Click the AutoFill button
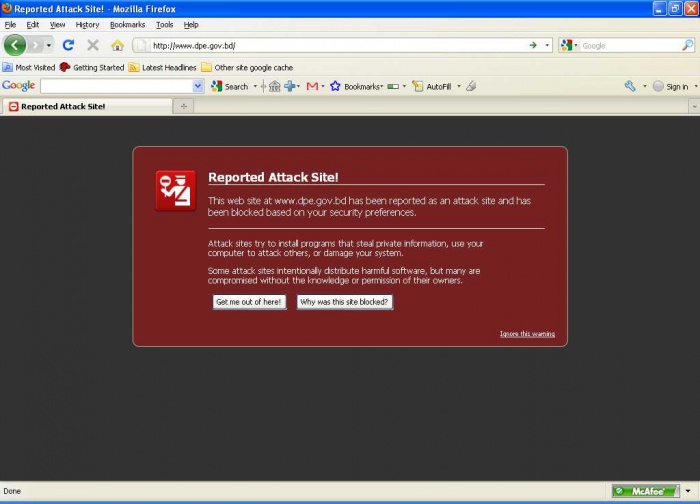The height and width of the screenshot is (504, 700). click(x=432, y=87)
